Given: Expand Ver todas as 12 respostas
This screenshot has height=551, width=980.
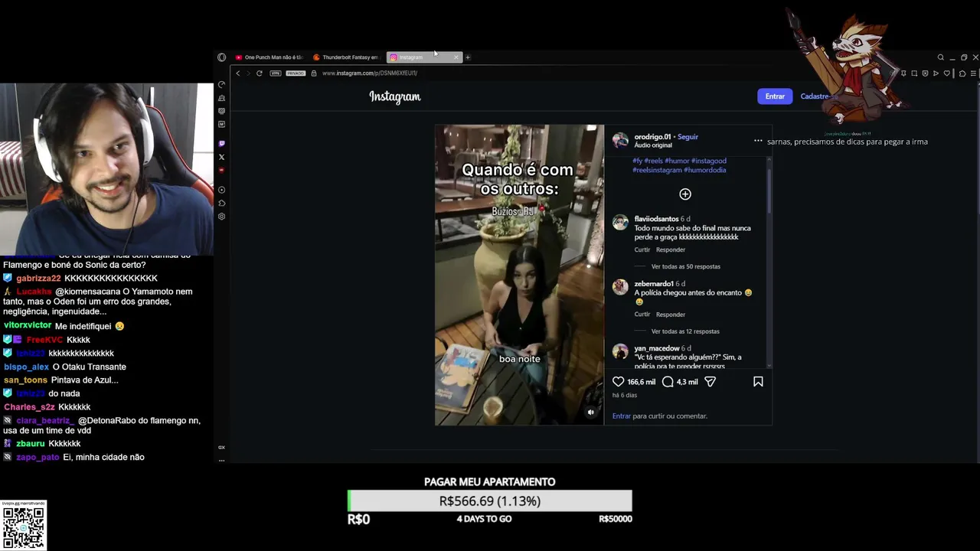Looking at the screenshot, I should click(x=685, y=331).
